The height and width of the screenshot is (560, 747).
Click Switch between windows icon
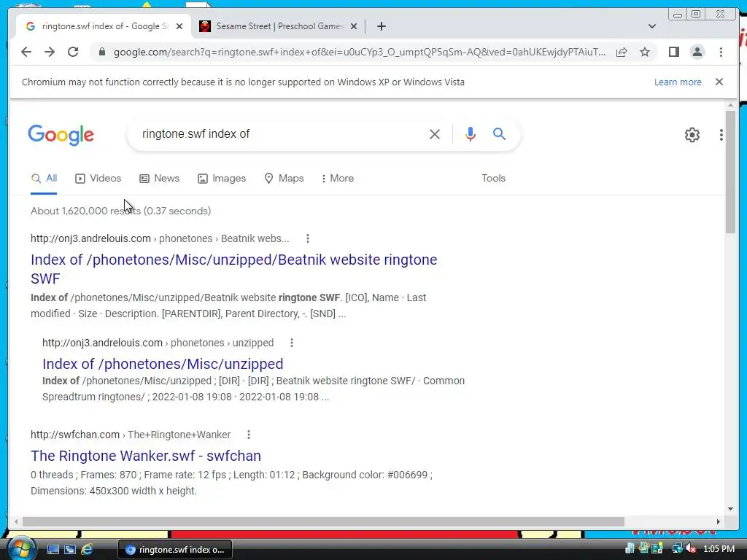[70, 550]
